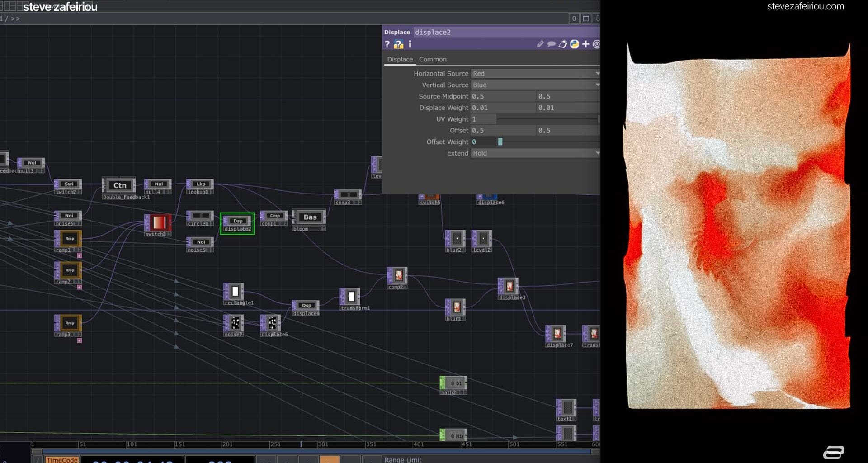The image size is (868, 463).
Task: Click the plus icon in parameter header
Action: pos(586,44)
